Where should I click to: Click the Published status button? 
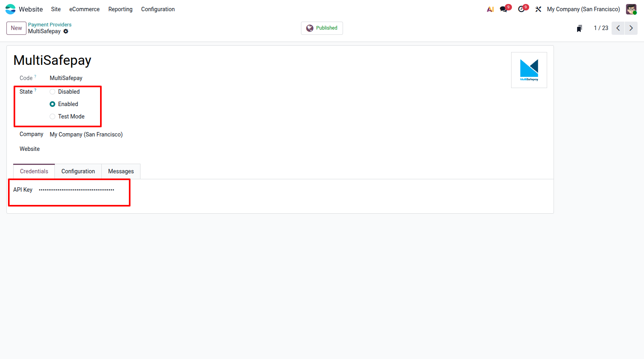(x=322, y=28)
